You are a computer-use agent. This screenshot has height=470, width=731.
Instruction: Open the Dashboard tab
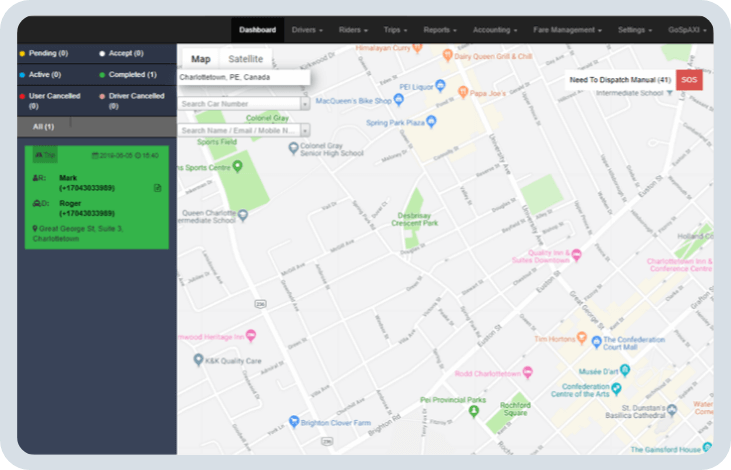tap(257, 30)
